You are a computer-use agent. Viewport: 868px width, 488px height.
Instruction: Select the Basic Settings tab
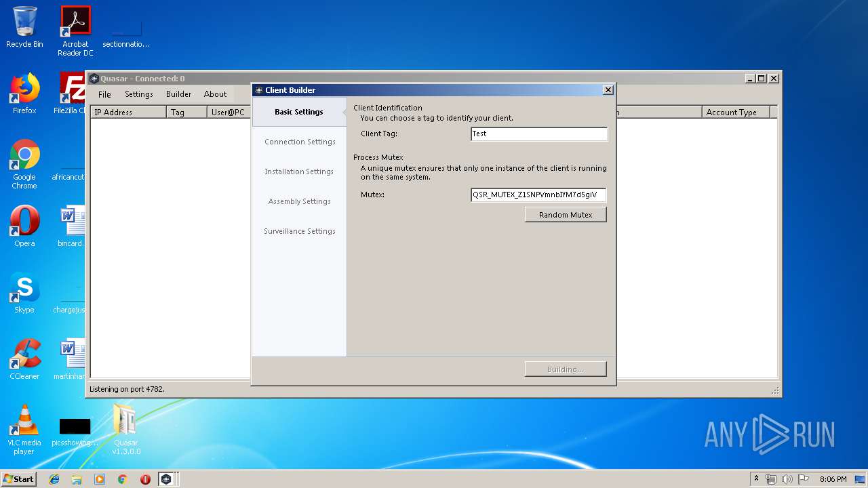(299, 112)
